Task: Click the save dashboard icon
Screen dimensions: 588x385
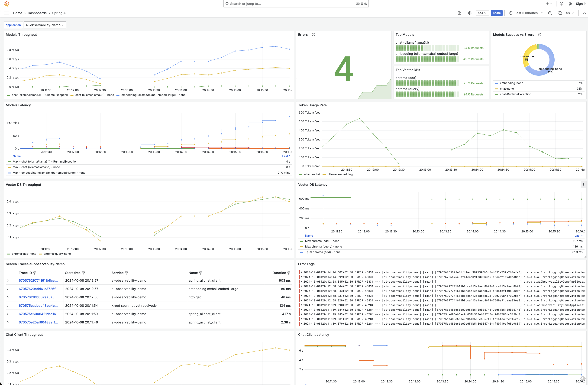Action: [x=459, y=13]
